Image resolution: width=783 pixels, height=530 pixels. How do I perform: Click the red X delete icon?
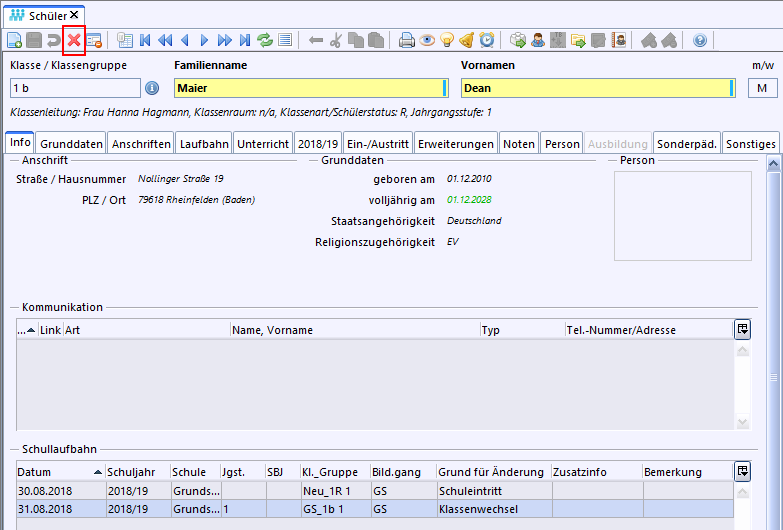(73, 41)
